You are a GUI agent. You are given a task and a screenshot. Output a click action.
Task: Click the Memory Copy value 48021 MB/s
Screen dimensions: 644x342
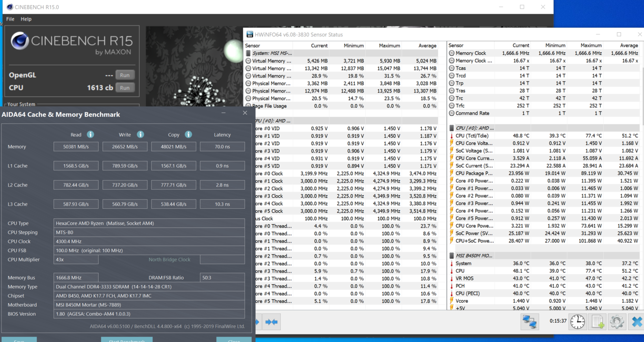(x=174, y=146)
